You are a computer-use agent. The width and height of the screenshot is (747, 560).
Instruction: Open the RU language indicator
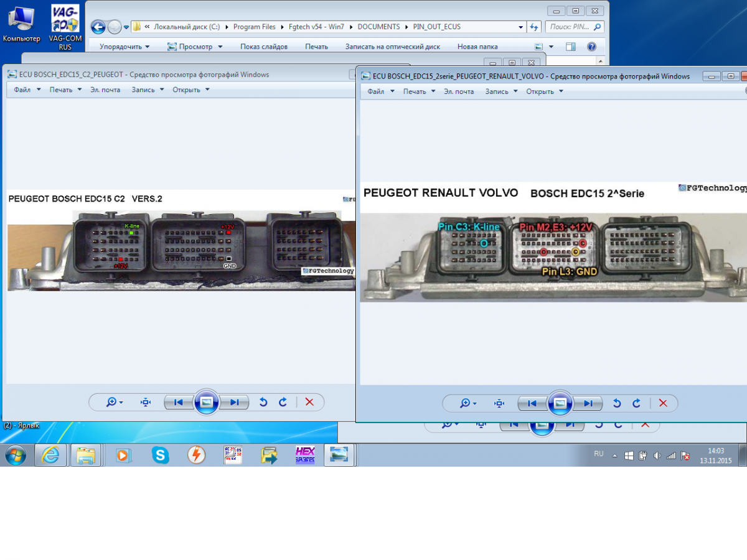tap(599, 454)
